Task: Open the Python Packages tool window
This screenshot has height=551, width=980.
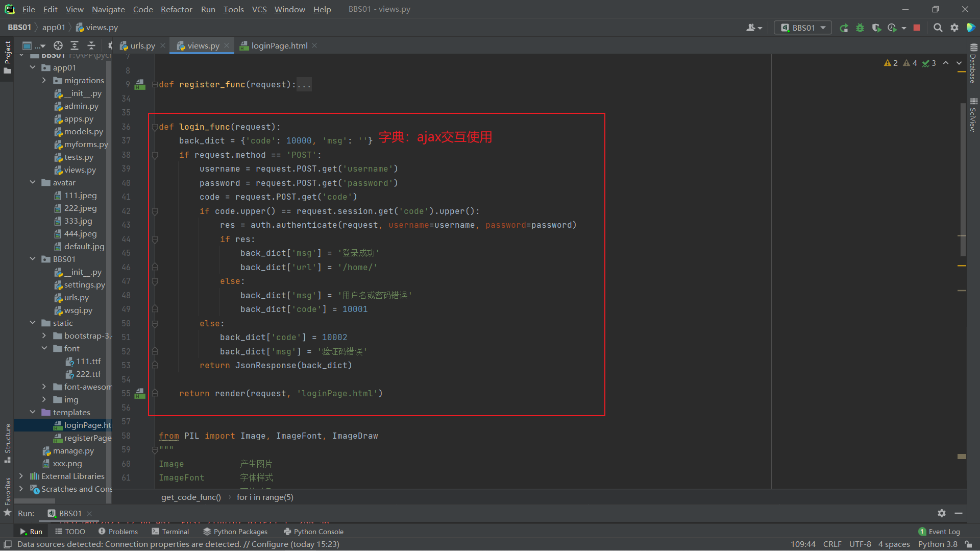Action: (235, 532)
